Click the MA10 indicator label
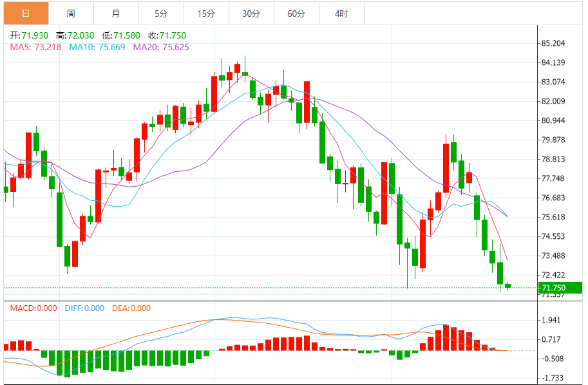Viewport: 588px width, 385px height. coord(97,47)
